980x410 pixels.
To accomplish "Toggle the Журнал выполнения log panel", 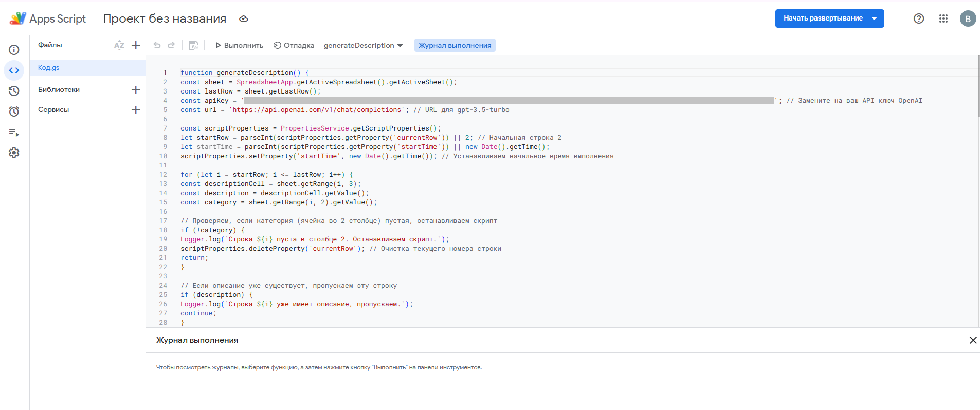I will click(x=455, y=45).
